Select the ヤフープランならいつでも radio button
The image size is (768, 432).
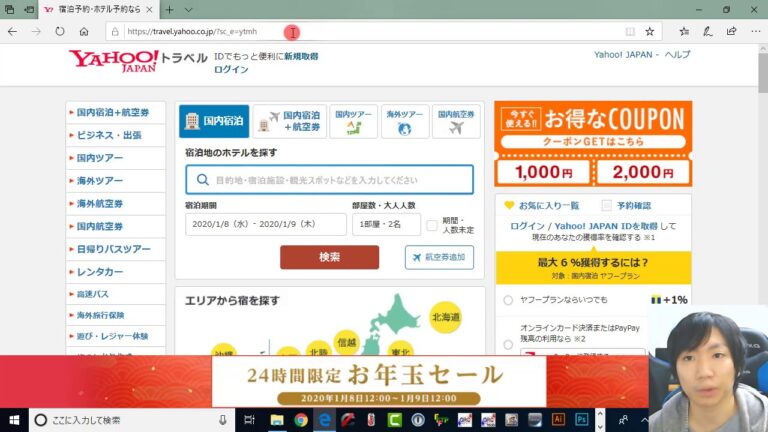tap(508, 300)
